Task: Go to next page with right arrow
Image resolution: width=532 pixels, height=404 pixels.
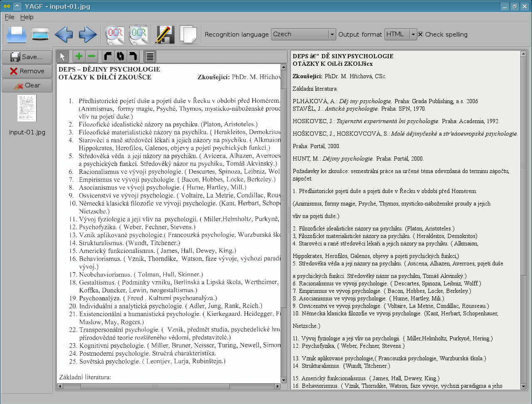Action: pyautogui.click(x=88, y=35)
